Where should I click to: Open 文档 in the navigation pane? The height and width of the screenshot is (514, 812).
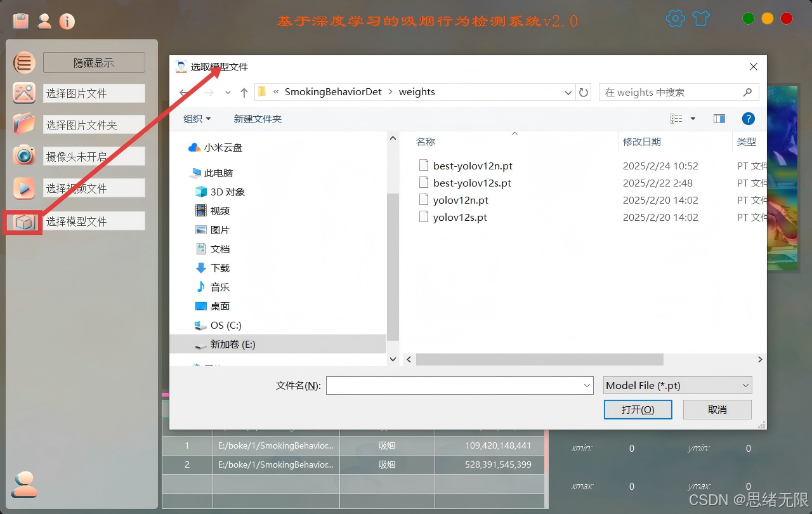213,249
